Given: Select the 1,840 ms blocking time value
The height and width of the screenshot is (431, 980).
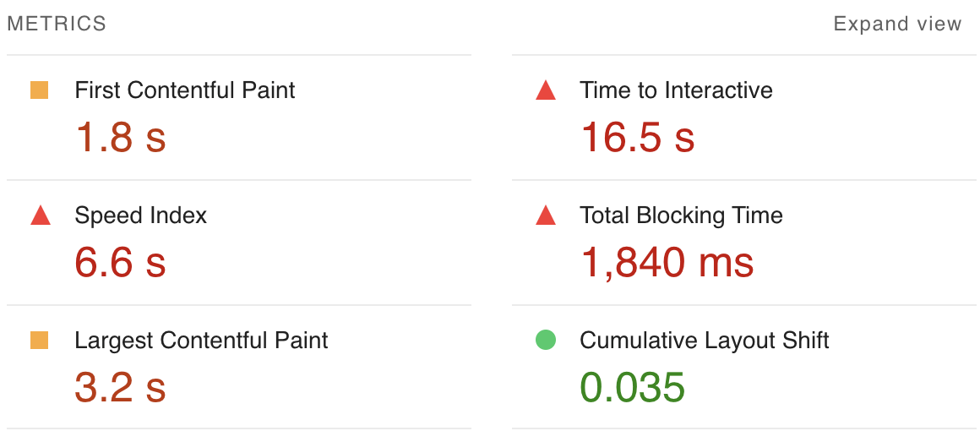Looking at the screenshot, I should click(x=667, y=261).
